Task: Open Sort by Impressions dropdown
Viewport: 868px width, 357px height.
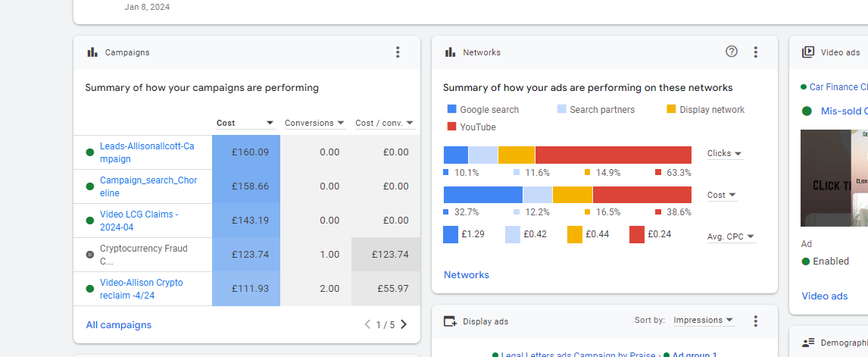Action: (704, 321)
